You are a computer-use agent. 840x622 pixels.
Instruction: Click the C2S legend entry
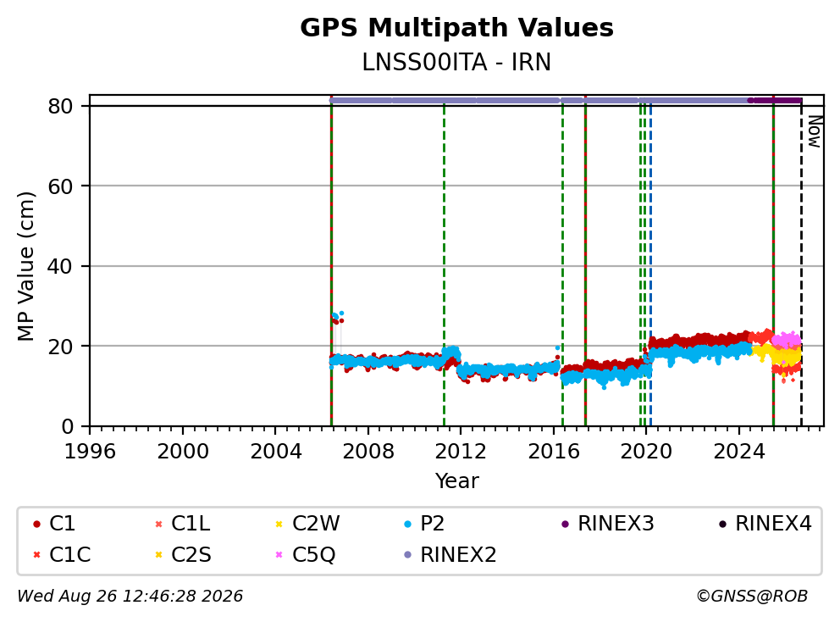183,554
